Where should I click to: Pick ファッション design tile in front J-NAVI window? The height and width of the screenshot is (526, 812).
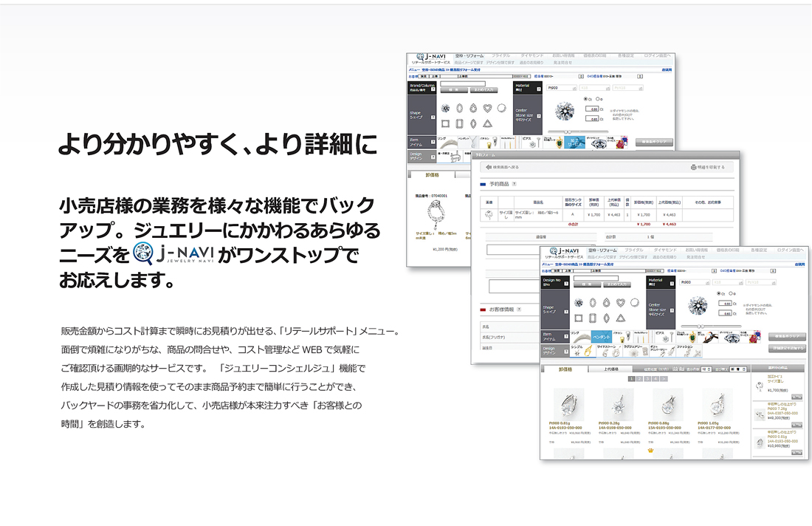[689, 351]
